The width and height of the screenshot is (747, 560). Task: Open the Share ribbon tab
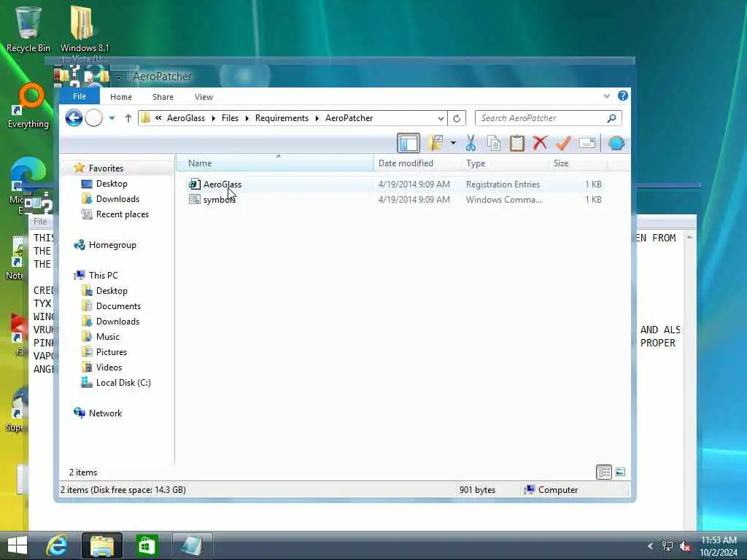[163, 97]
